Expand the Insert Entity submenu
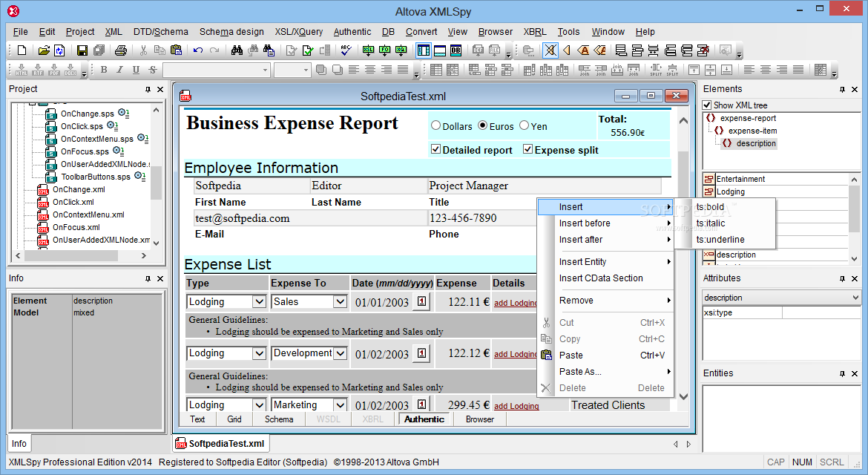Screen dimensions: 868x475 605,262
